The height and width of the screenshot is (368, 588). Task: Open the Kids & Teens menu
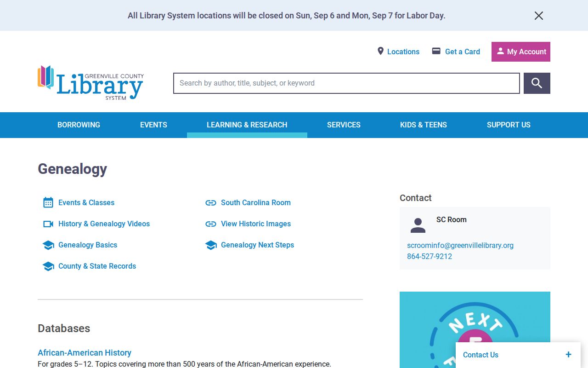coord(424,125)
